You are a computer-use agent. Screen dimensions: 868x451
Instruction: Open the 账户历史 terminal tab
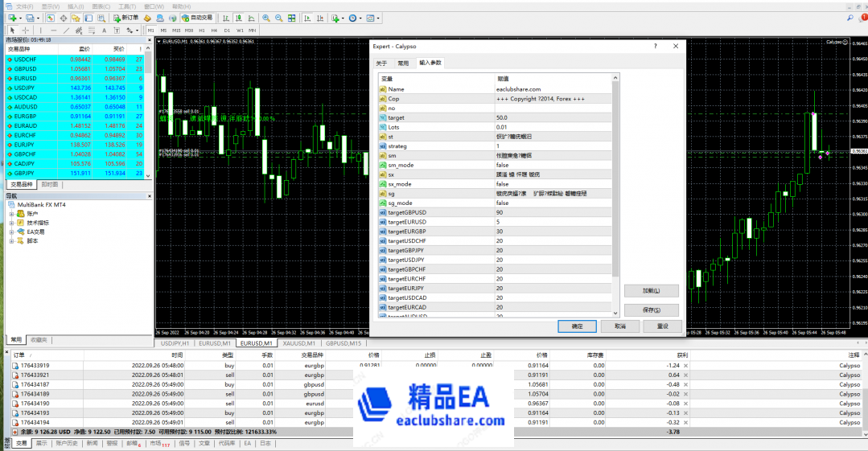(67, 443)
